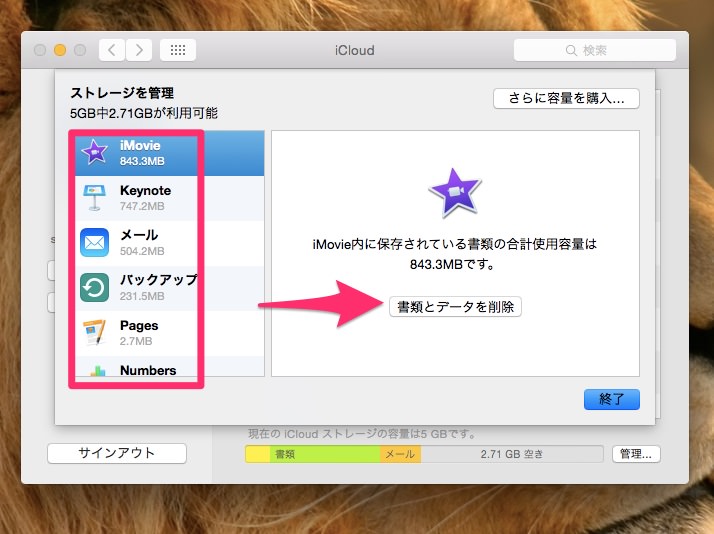Focus the 検索 search field
The image size is (714, 534).
pos(595,50)
